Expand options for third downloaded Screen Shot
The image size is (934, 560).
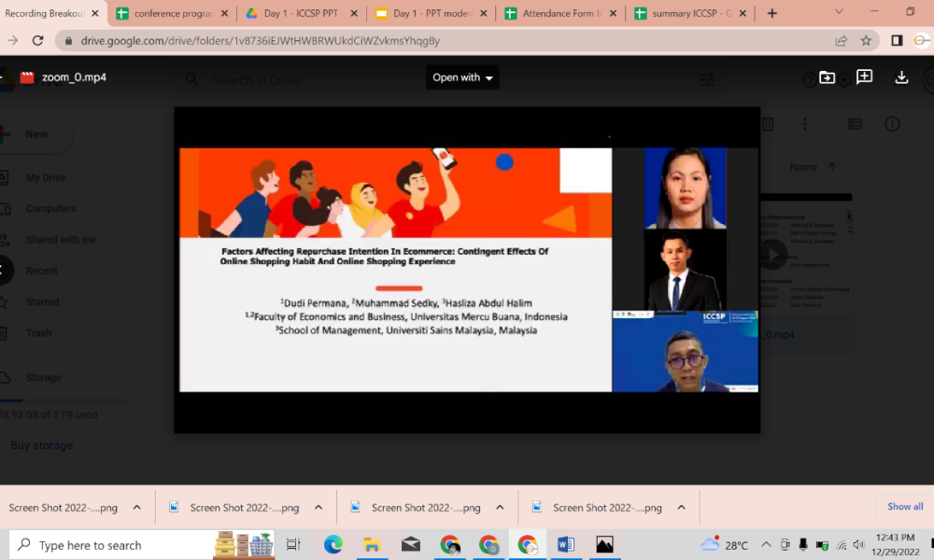[500, 508]
